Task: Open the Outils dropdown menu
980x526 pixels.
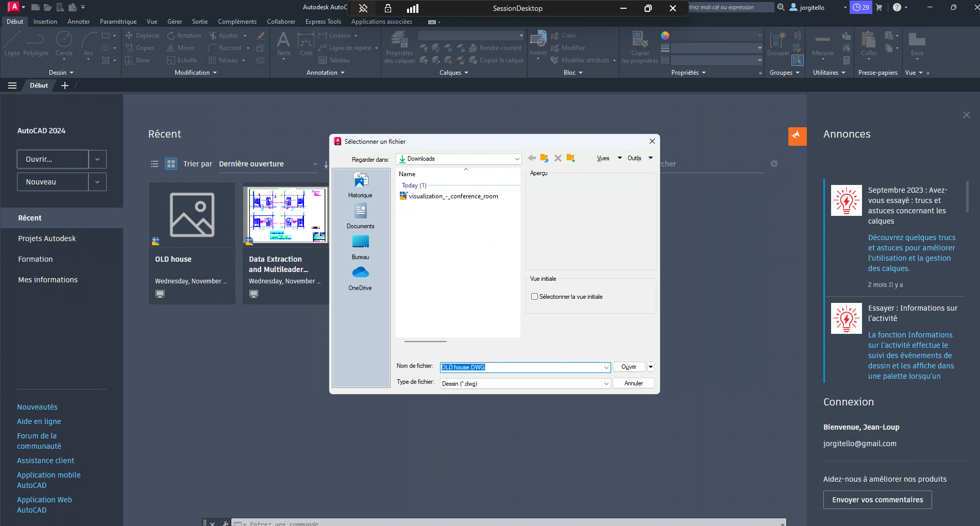Action: tap(639, 158)
